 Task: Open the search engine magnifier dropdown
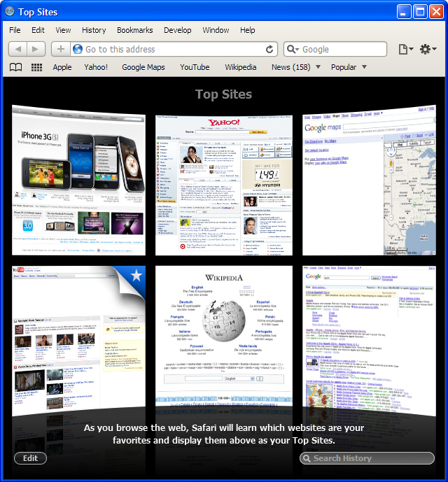tap(293, 49)
